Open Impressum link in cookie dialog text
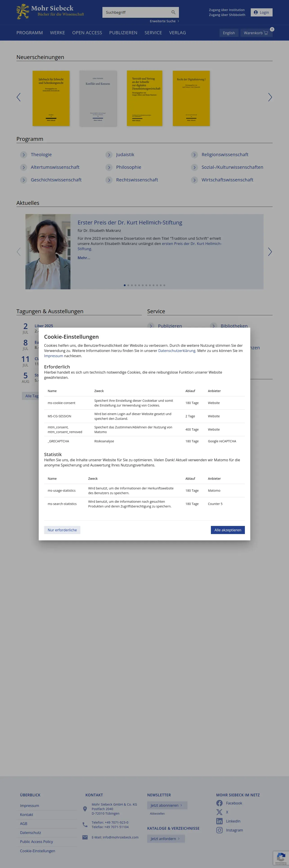The height and width of the screenshot is (868, 289). [x=54, y=356]
